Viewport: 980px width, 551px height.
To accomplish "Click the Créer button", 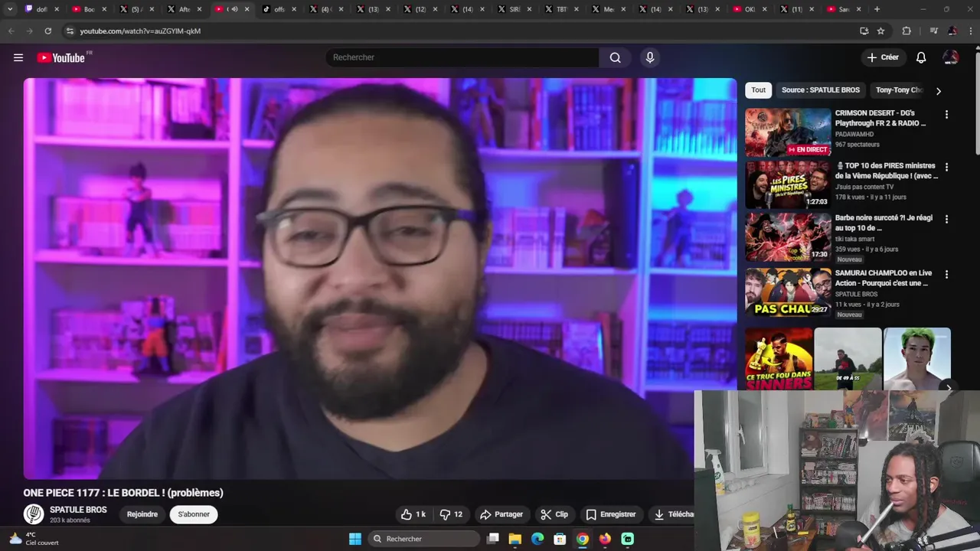I will (883, 57).
